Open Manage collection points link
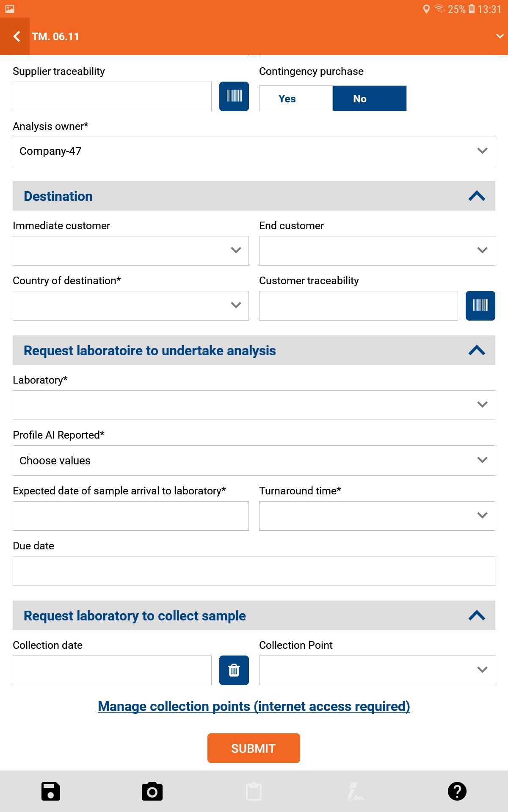Viewport: 508px width, 812px height. (254, 706)
